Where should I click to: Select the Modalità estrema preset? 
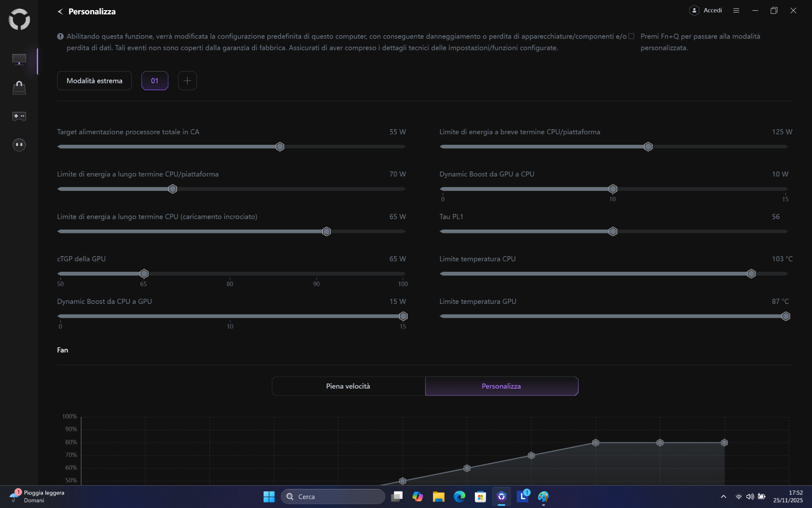tap(94, 81)
